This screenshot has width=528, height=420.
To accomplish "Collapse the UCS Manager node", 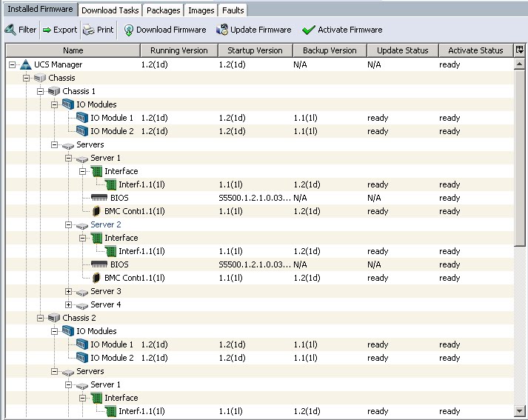I will coord(12,64).
